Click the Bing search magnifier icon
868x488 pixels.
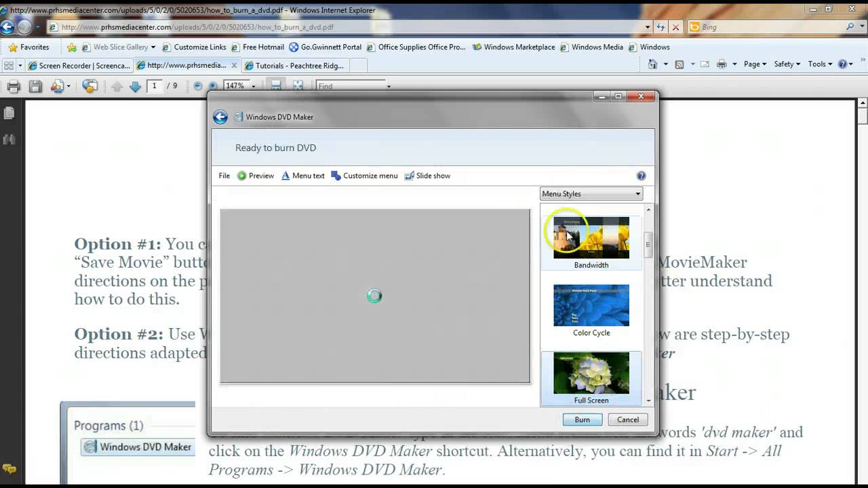850,26
